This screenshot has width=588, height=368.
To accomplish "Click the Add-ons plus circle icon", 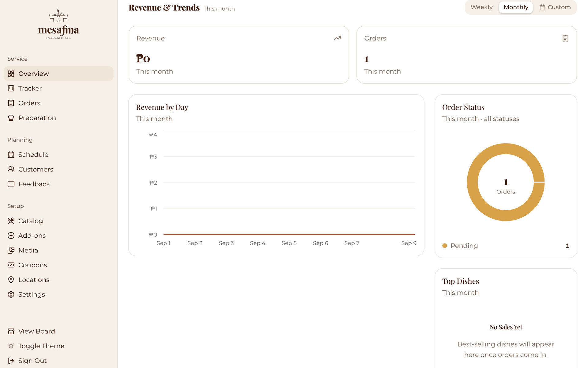I will [11, 236].
